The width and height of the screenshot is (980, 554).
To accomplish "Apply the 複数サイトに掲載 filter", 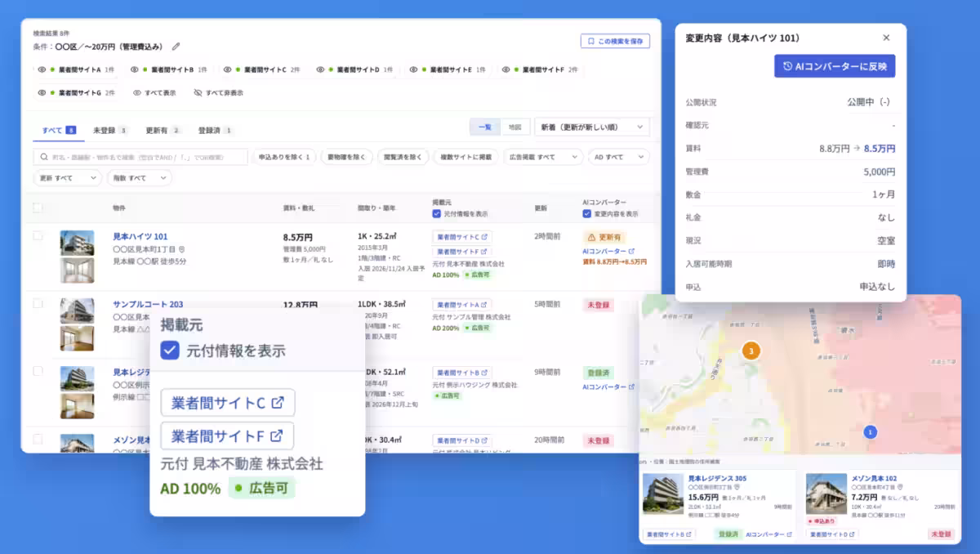I will [466, 157].
